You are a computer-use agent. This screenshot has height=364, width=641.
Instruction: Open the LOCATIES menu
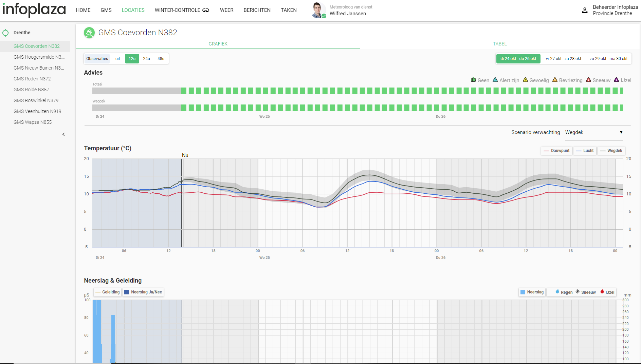(x=133, y=10)
